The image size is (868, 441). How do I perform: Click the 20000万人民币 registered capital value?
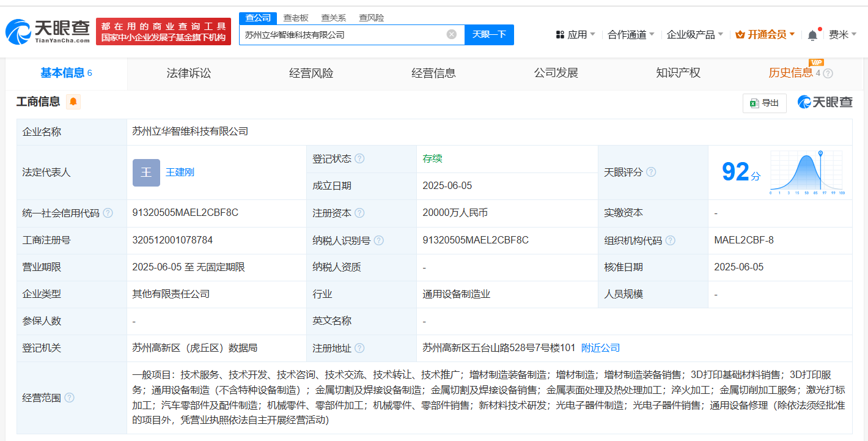tap(455, 213)
